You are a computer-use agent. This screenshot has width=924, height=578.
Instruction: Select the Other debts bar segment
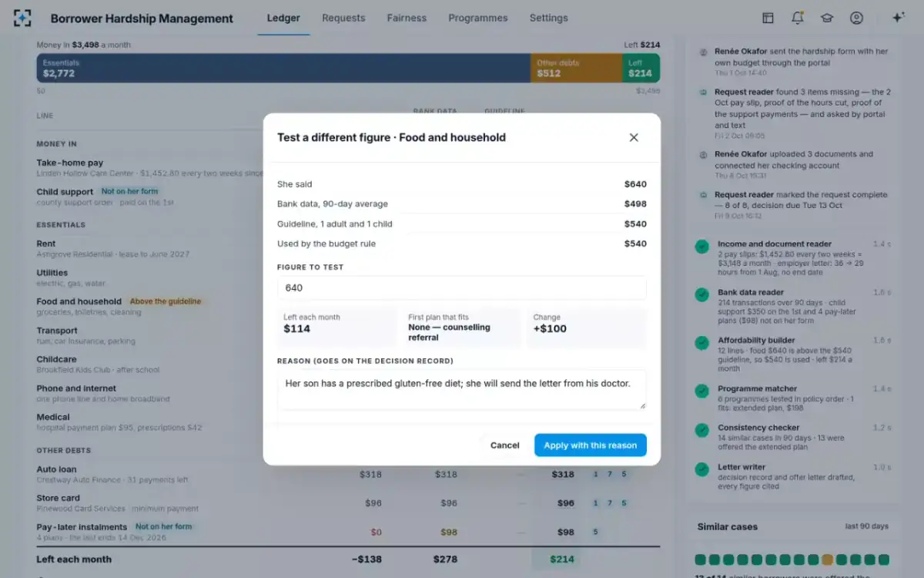(x=576, y=68)
